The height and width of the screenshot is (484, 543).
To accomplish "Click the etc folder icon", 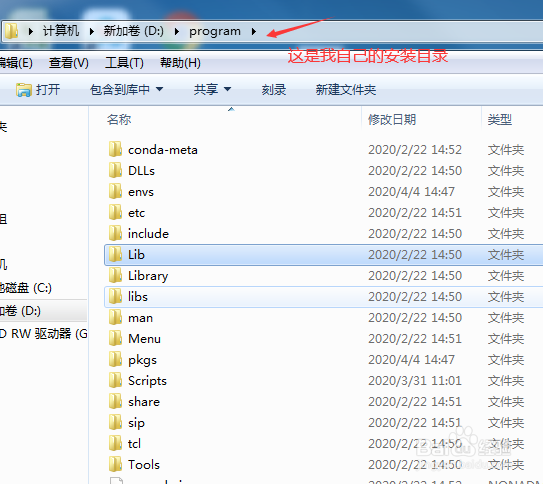I will [115, 212].
